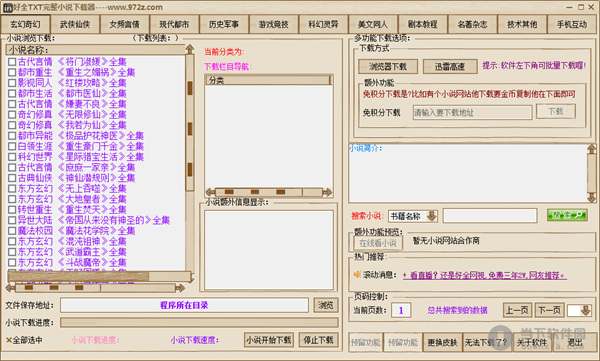
Task: Click the app icon in title bar
Action: 8,7
